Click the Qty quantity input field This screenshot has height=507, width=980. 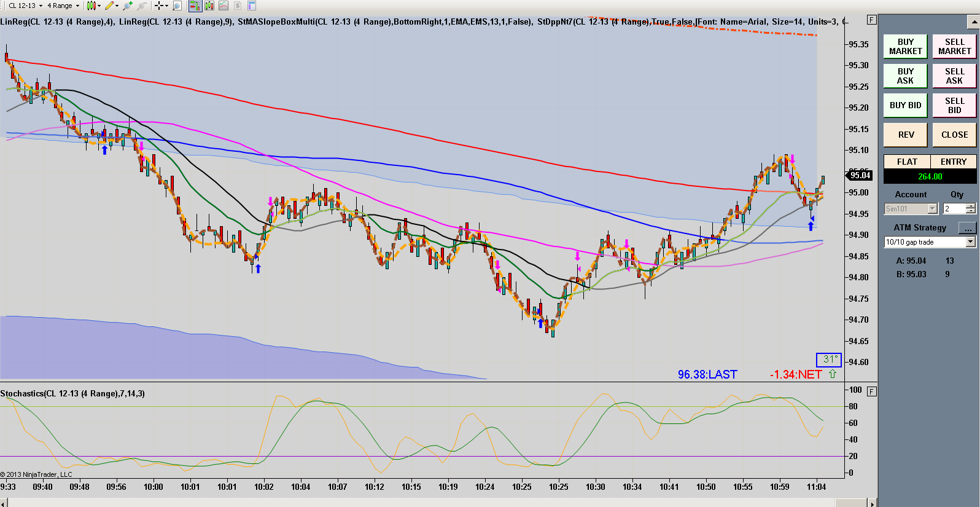tap(955, 209)
